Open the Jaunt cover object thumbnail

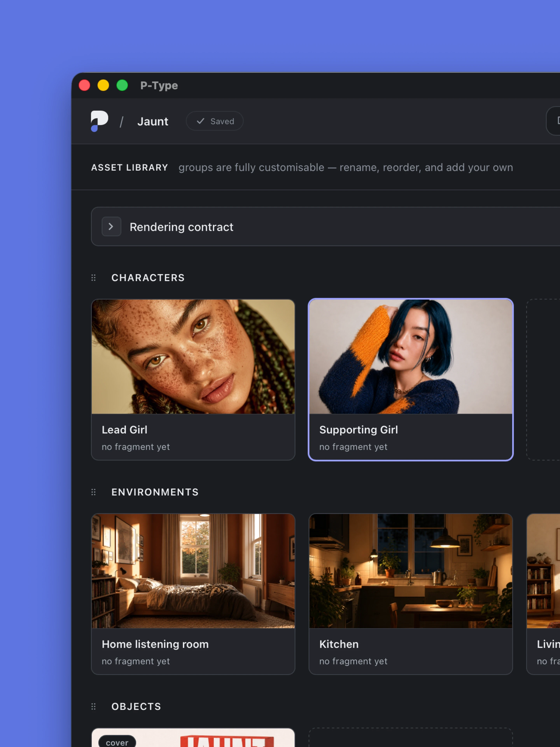[x=193, y=738]
